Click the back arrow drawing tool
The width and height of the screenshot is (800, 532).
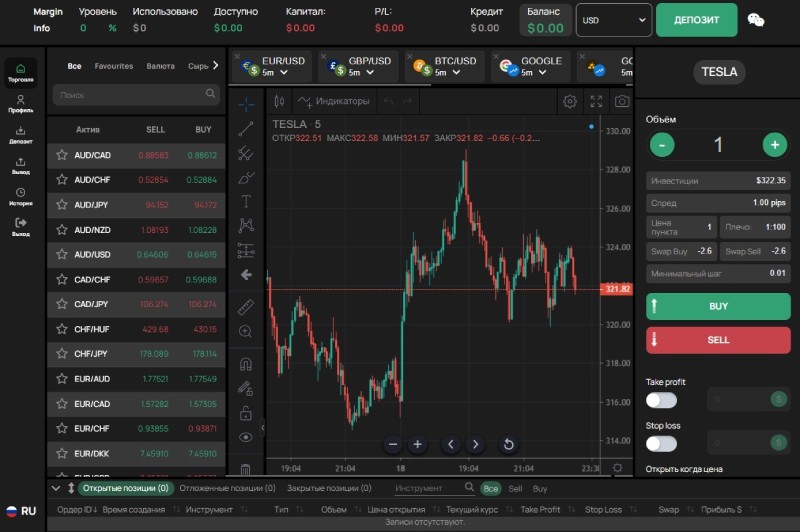pos(246,275)
